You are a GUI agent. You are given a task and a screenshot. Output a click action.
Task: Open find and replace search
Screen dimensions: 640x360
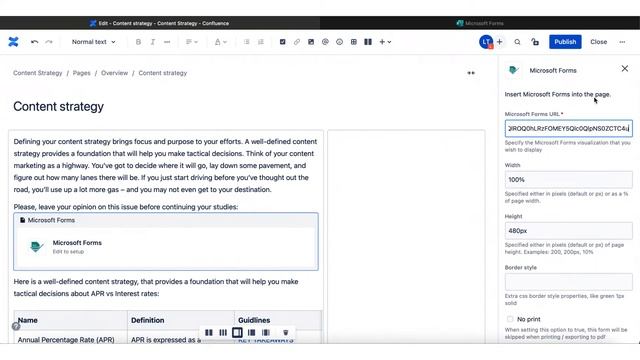coord(517,42)
